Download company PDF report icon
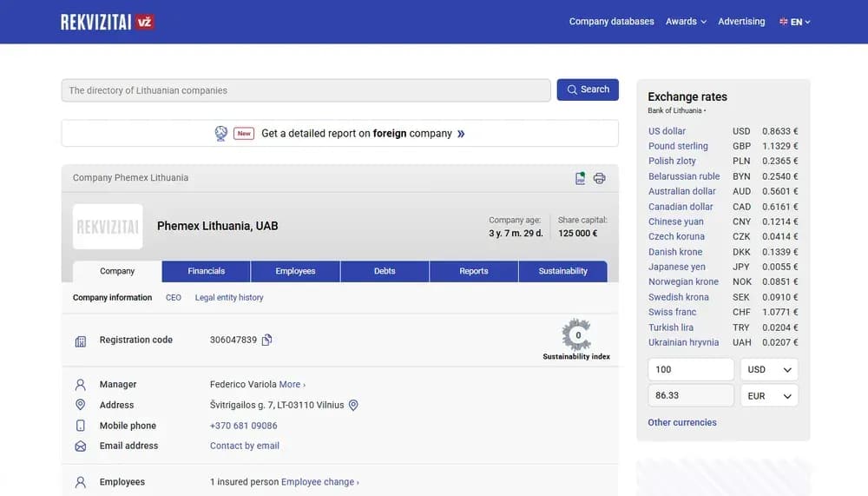The height and width of the screenshot is (496, 868). (580, 178)
